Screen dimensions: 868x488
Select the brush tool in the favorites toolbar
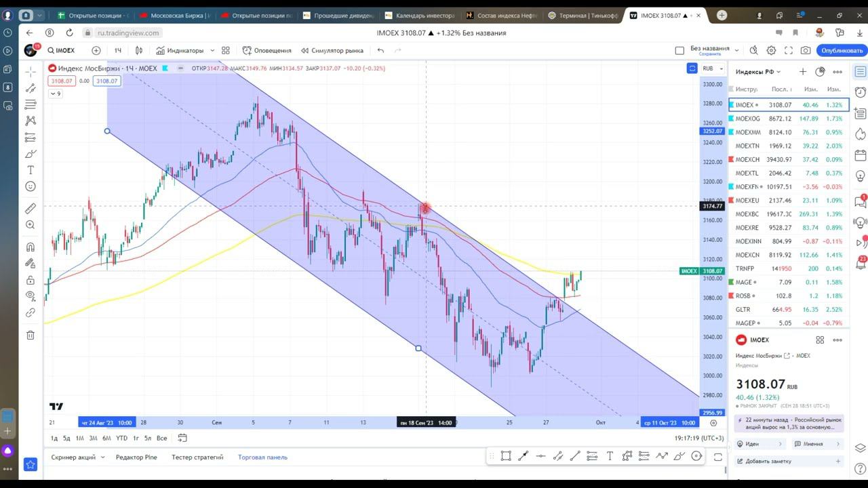pos(679,456)
